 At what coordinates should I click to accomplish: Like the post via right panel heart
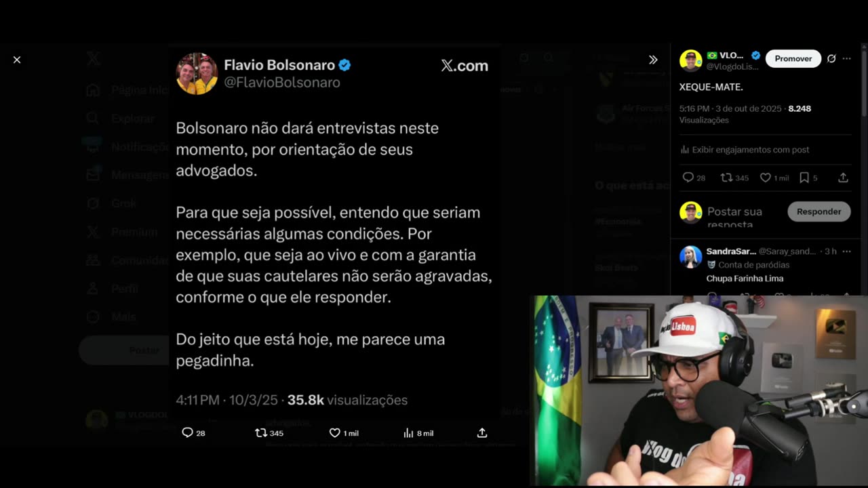(x=765, y=178)
